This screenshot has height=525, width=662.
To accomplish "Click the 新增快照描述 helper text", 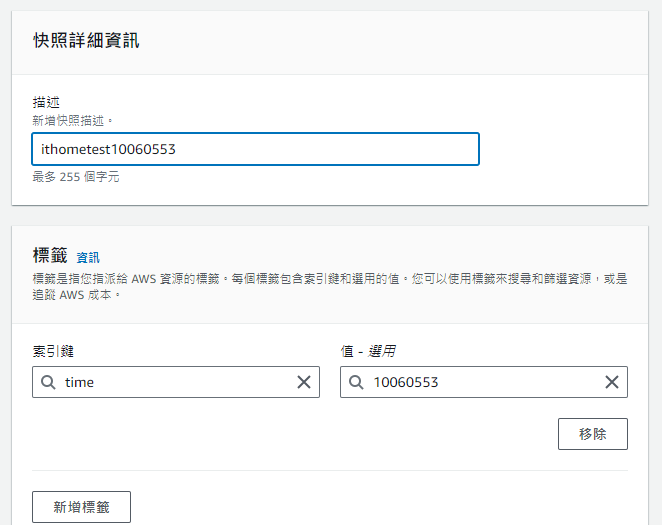I will 73,121.
